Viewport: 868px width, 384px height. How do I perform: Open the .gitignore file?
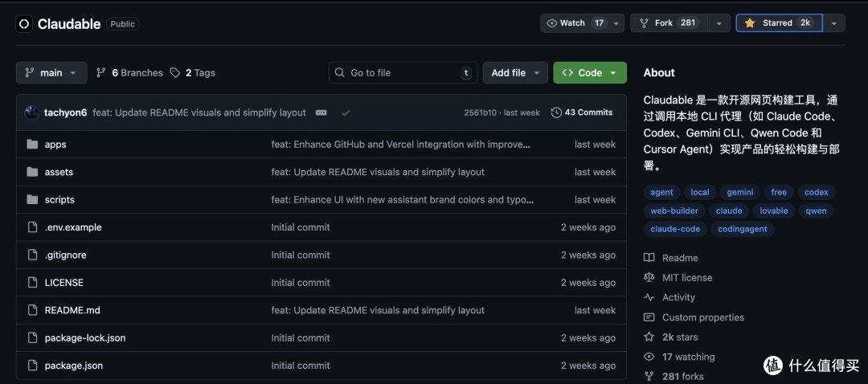pyautogui.click(x=65, y=255)
